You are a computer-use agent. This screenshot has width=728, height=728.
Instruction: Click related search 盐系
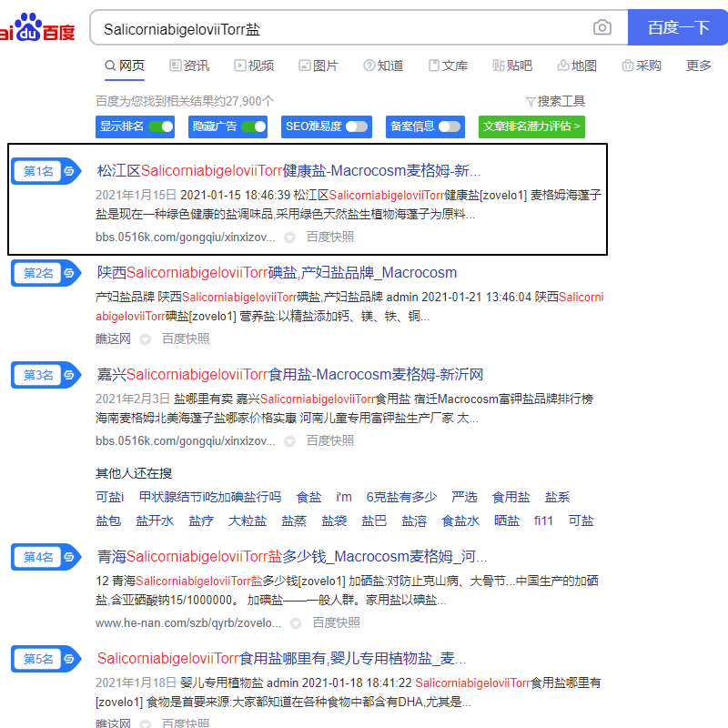tap(557, 497)
